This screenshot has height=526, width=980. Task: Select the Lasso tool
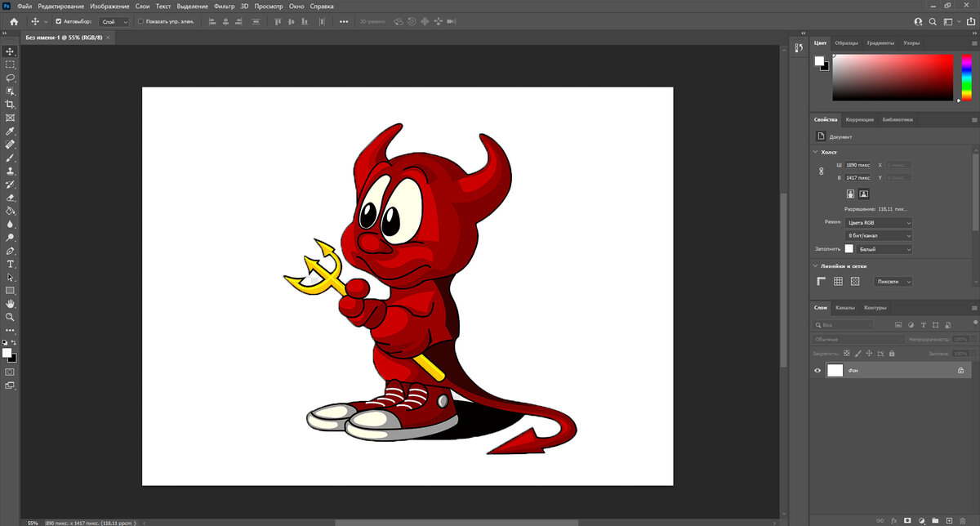(x=10, y=78)
